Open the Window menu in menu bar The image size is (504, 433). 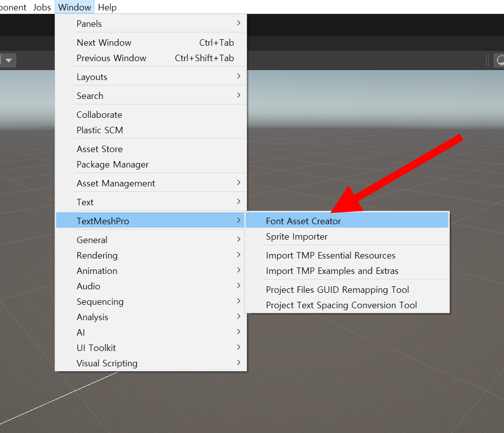click(74, 7)
